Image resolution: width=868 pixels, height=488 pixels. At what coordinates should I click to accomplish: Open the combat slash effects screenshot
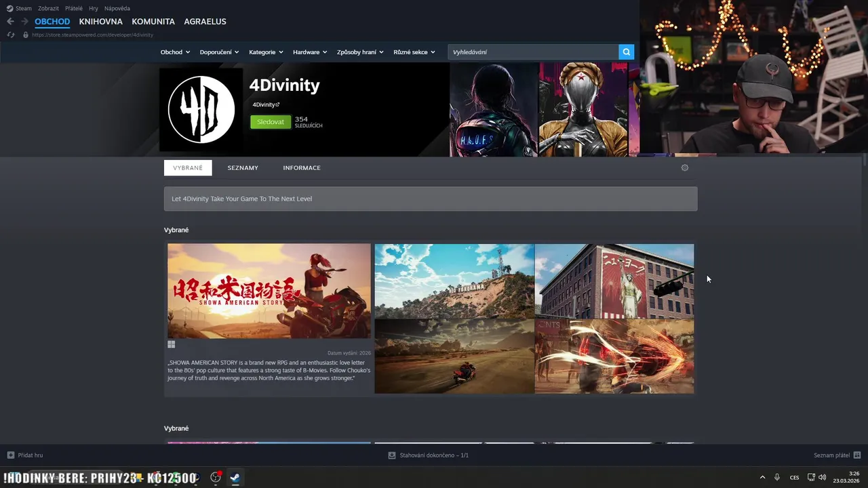tap(614, 357)
